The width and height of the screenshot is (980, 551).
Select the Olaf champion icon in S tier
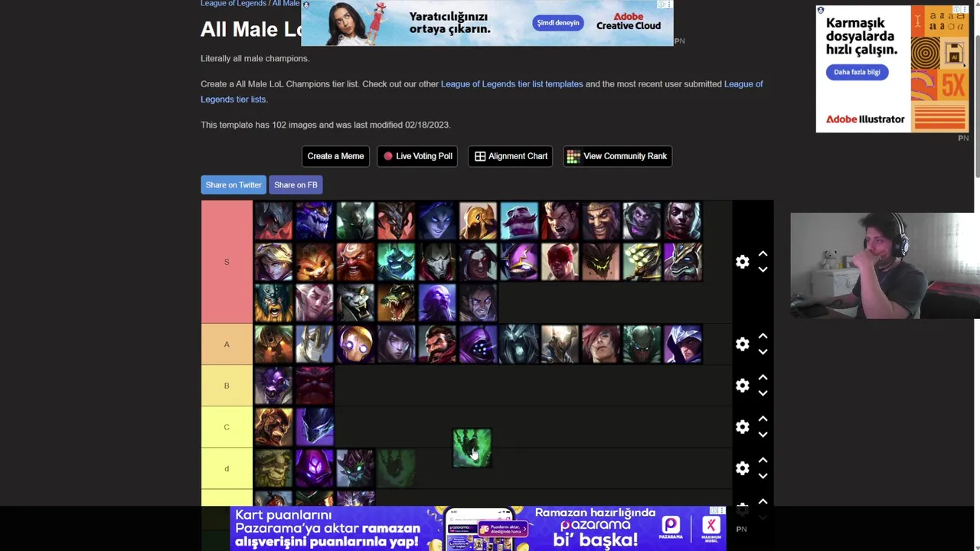pyautogui.click(x=273, y=303)
